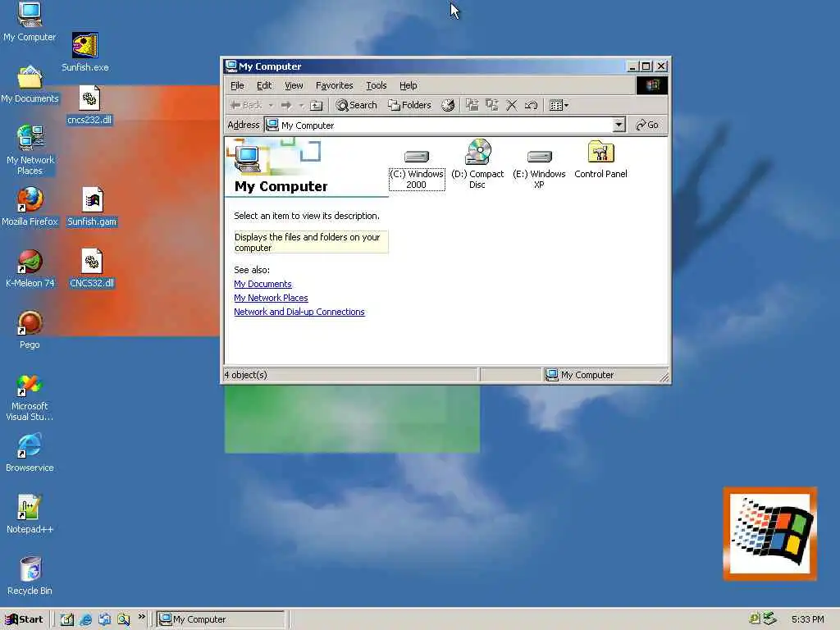
Task: Click the Start button
Action: tap(25, 619)
